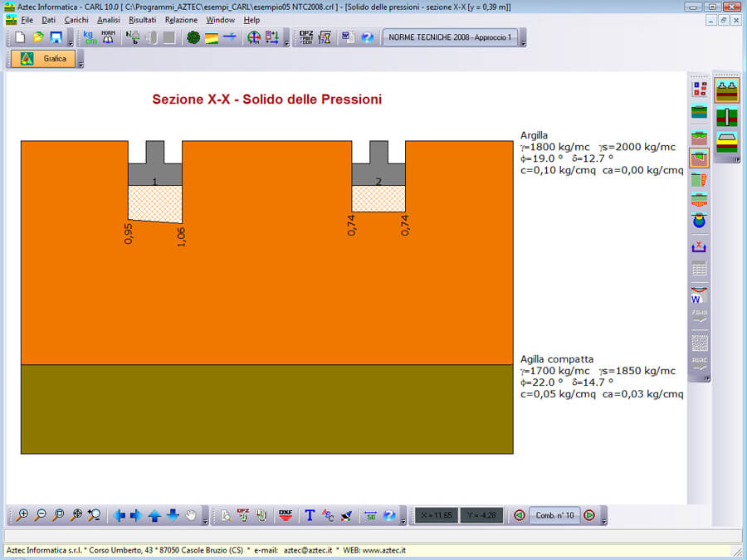
Task: Show the pressure bulb view icon
Action: [x=699, y=222]
